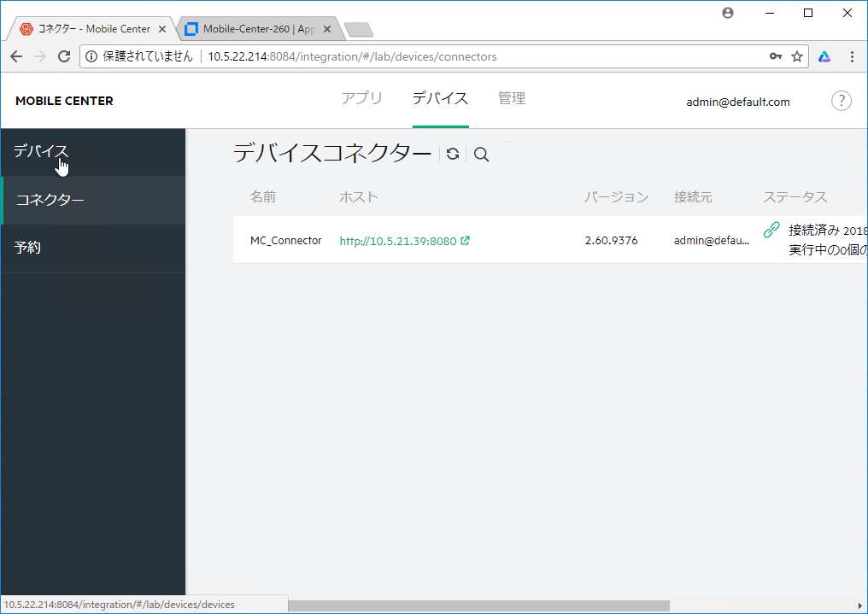This screenshot has height=614, width=868.
Task: Click the horizontal scrollbar thumb
Action: pyautogui.click(x=478, y=605)
